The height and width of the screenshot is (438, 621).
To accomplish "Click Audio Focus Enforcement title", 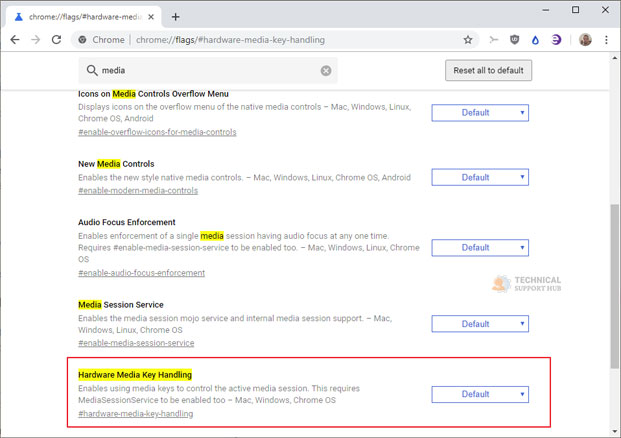I will coord(127,222).
